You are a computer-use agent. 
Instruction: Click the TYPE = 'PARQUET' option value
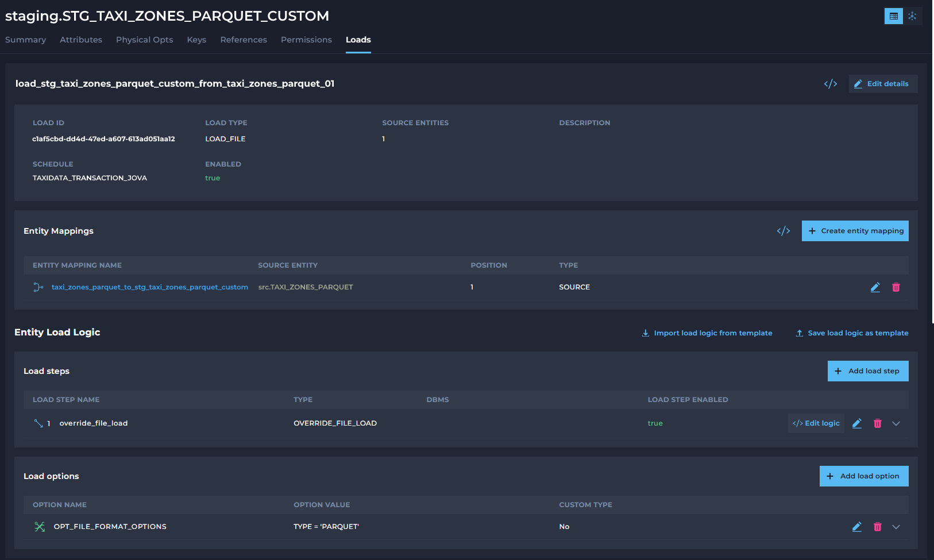(x=326, y=527)
